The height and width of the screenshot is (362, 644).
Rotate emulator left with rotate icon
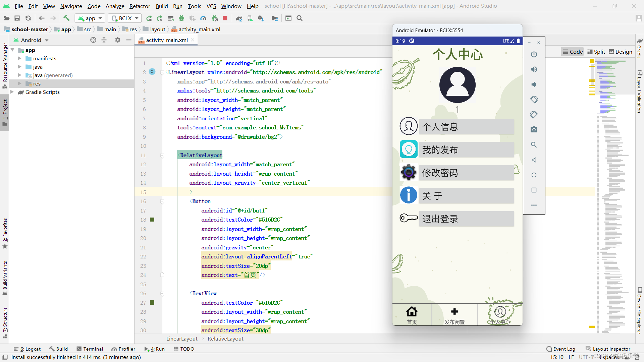tap(534, 100)
